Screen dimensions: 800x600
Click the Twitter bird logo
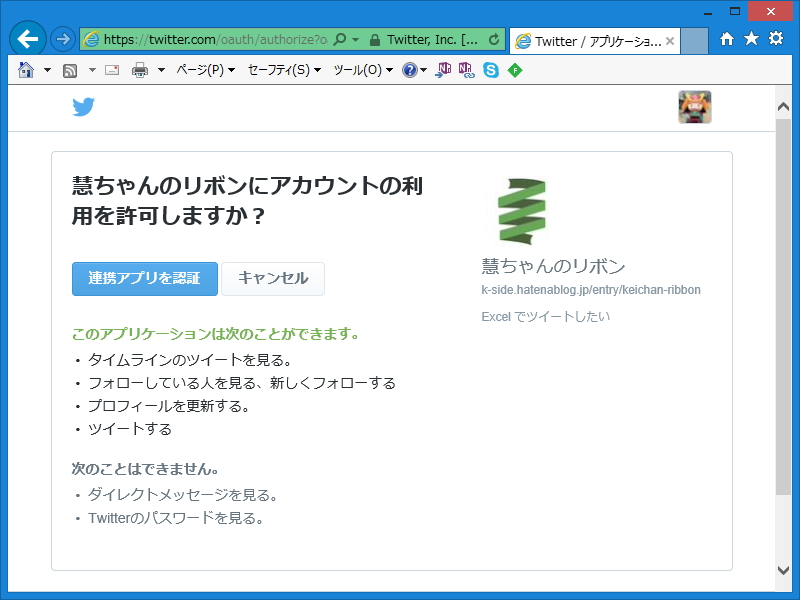[84, 107]
